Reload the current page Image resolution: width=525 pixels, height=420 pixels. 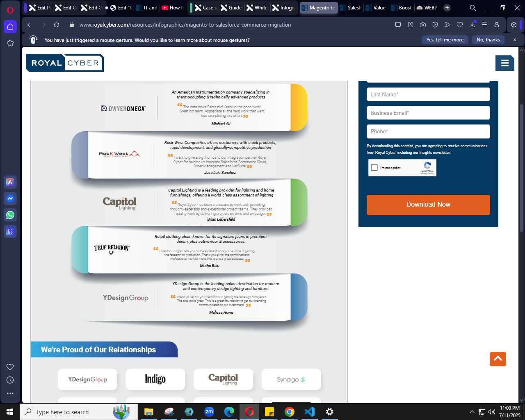click(57, 25)
